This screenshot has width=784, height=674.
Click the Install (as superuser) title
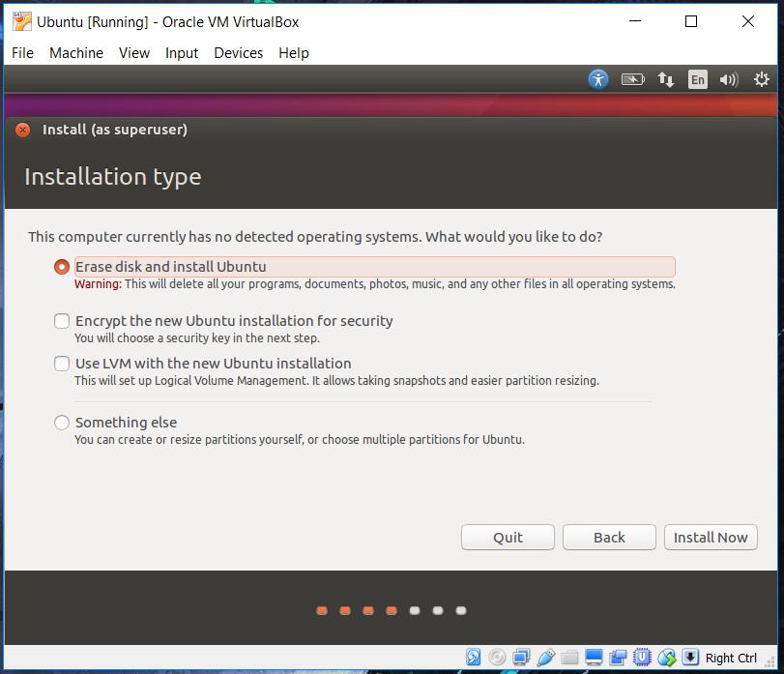tap(114, 130)
